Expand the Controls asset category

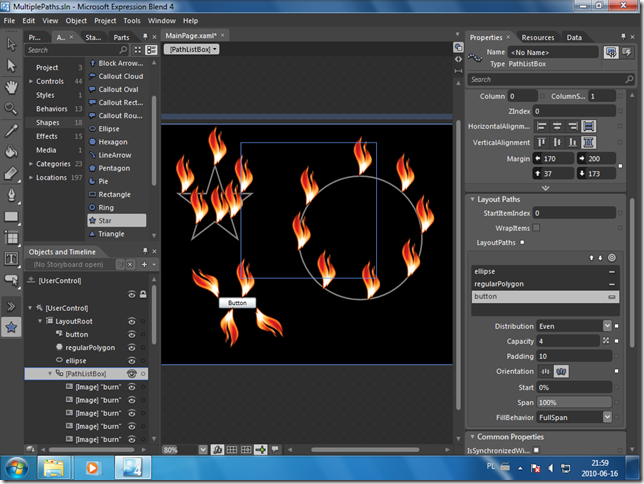pos(31,81)
